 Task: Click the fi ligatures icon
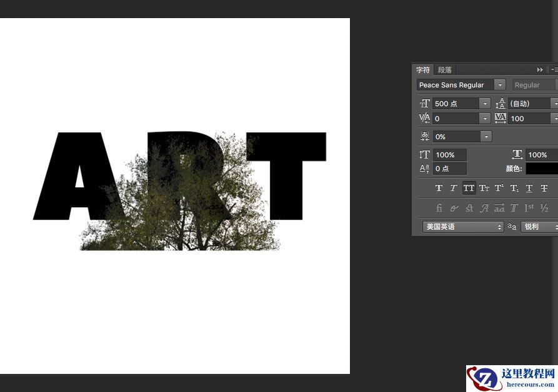pyautogui.click(x=439, y=208)
